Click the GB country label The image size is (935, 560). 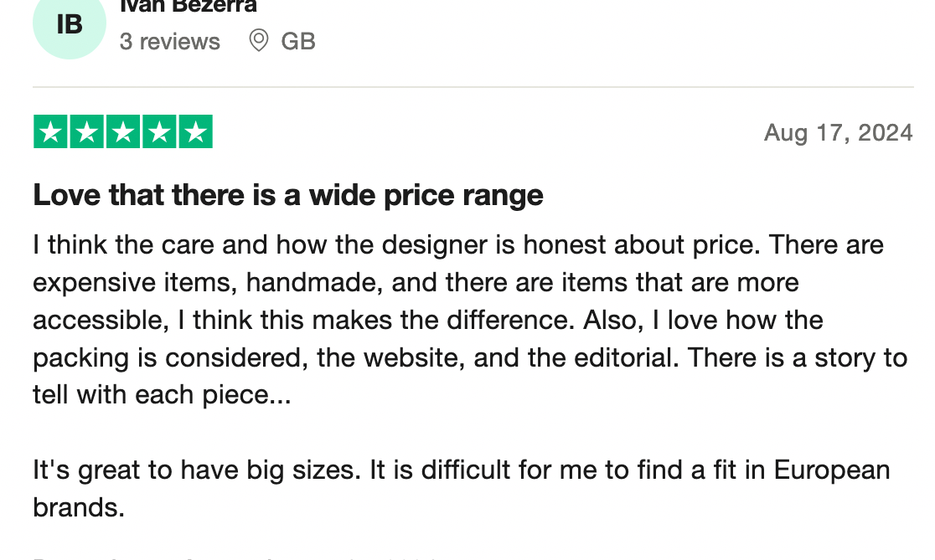[x=298, y=42]
